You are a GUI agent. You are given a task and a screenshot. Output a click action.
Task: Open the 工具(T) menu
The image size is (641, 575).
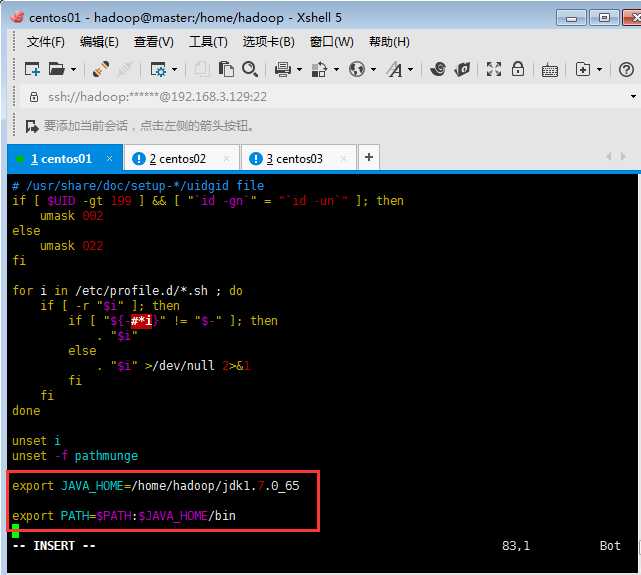click(x=208, y=42)
